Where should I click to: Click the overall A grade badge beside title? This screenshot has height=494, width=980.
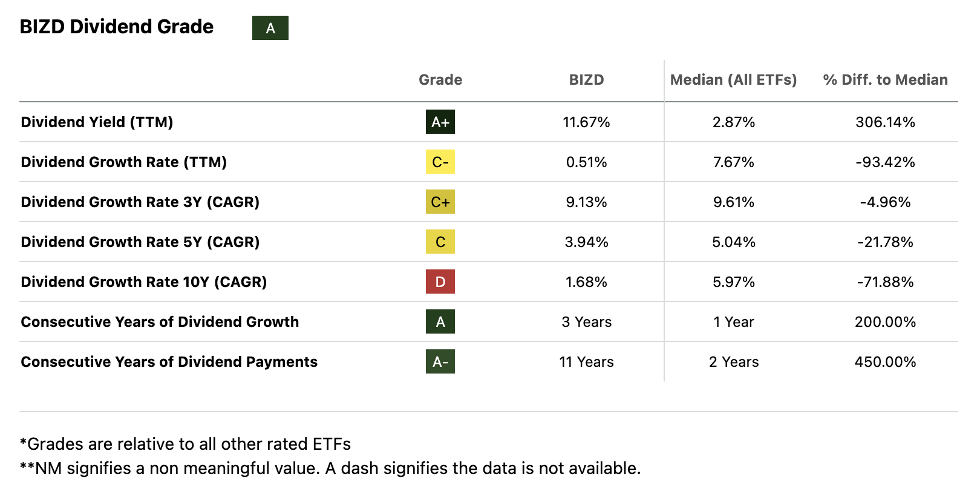point(270,28)
